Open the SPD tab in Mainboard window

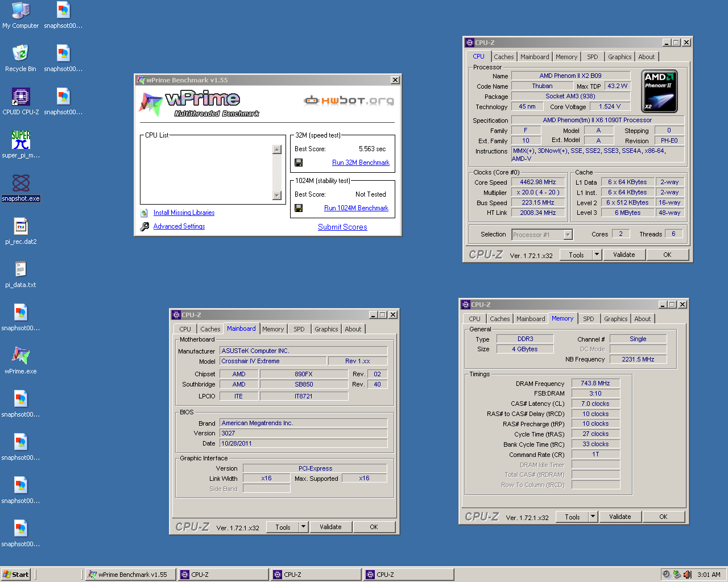point(299,329)
